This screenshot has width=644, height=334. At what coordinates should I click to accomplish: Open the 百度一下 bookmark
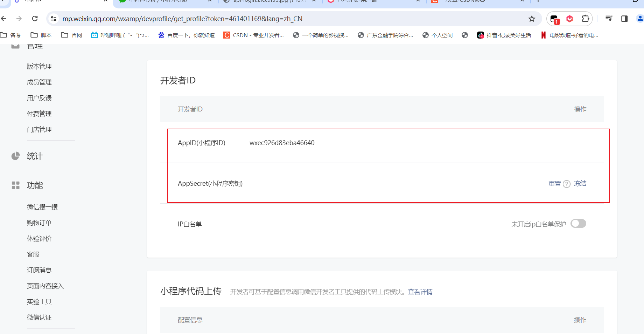[x=186, y=35]
